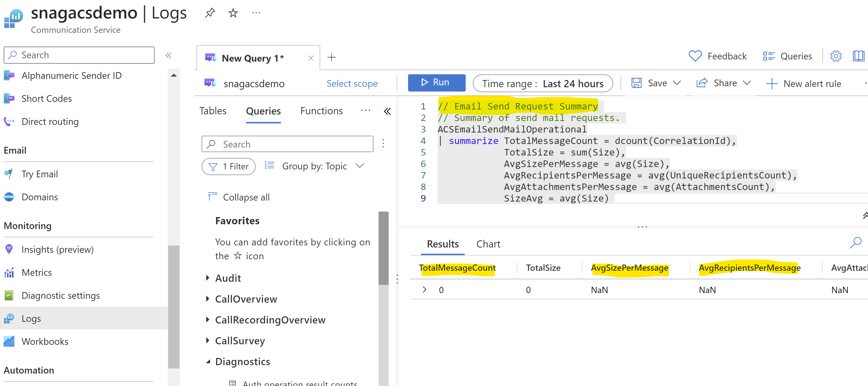Add a new query tab
This screenshot has height=386, width=868.
click(332, 58)
